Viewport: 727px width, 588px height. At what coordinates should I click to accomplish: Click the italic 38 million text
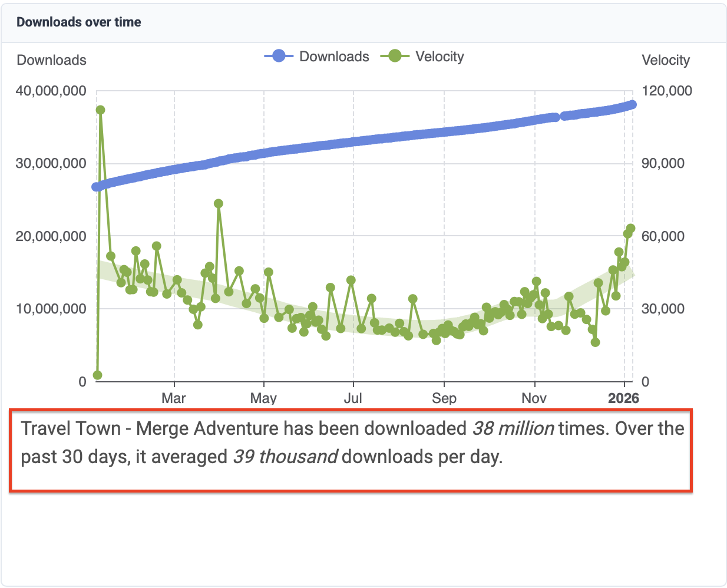pos(513,428)
